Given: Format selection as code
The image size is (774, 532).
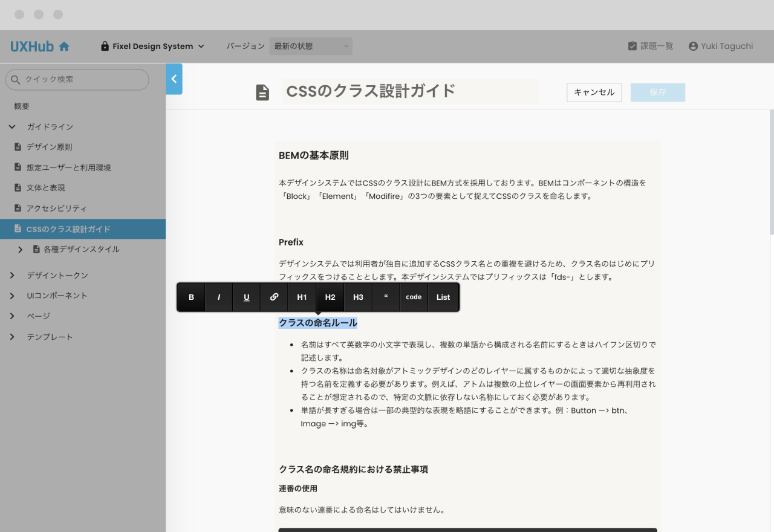Looking at the screenshot, I should tap(414, 297).
